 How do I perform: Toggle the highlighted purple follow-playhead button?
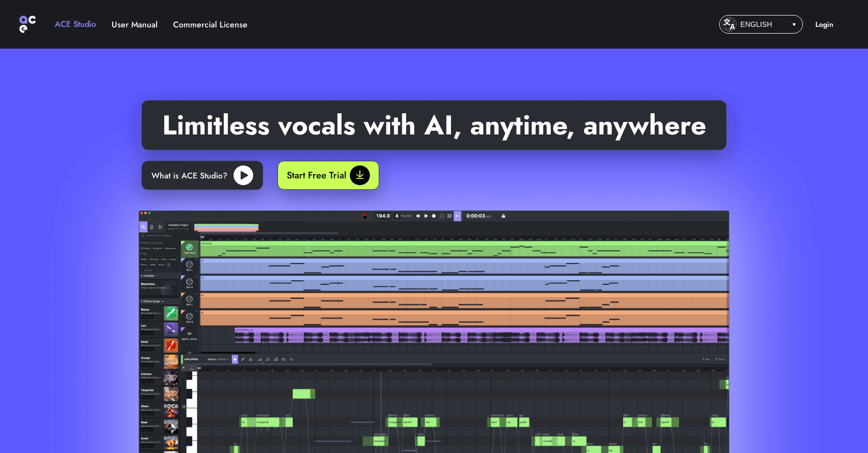point(457,216)
